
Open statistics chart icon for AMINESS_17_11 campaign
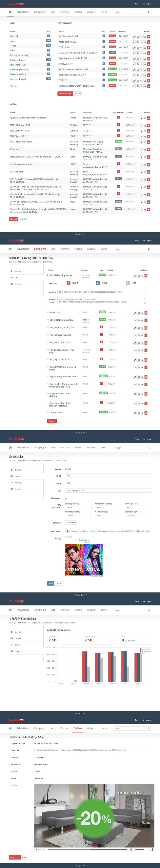point(145,64)
